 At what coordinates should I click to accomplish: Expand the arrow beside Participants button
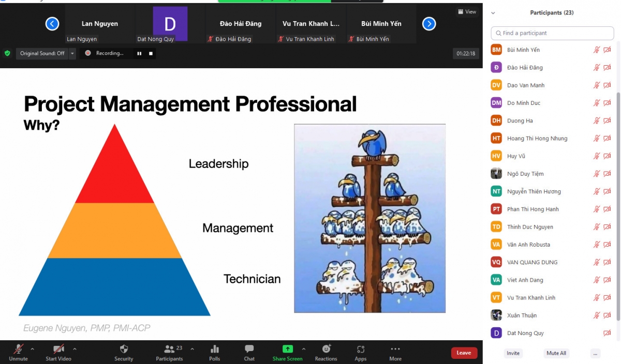coord(193,348)
